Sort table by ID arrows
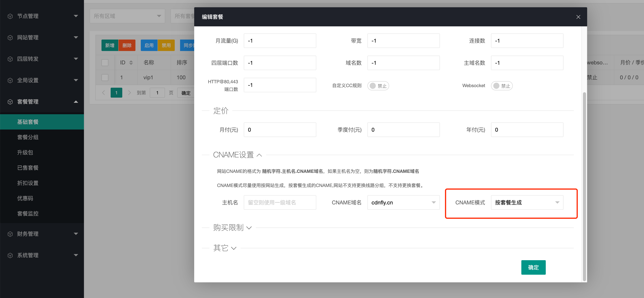Viewport: 644px width, 298px height. 131,63
